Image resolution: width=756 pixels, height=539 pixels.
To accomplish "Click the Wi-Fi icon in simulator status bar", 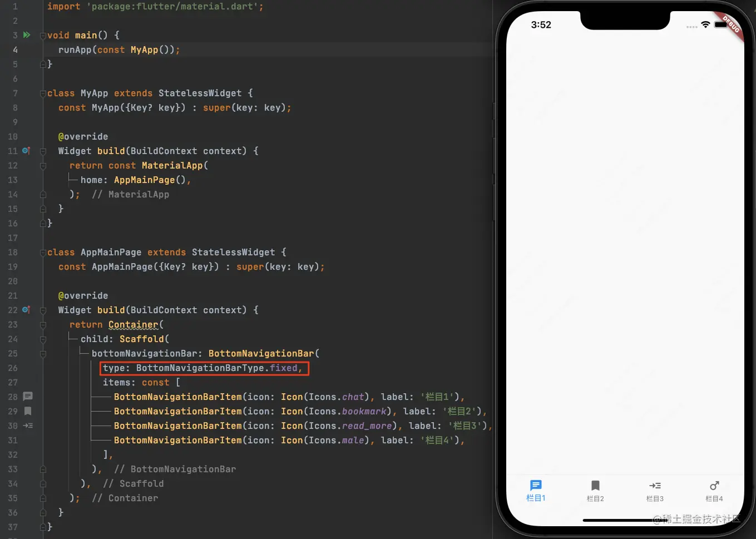I will 705,24.
